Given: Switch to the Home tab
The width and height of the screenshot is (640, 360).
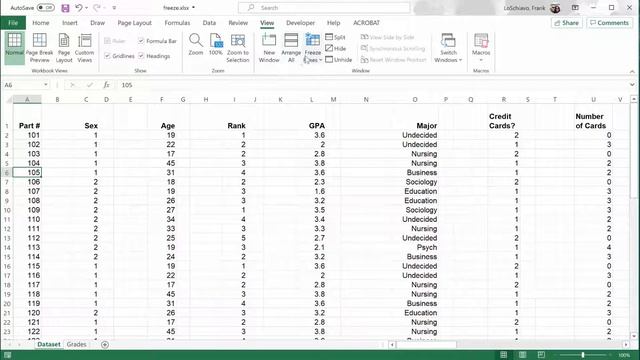Looking at the screenshot, I should 41,23.
